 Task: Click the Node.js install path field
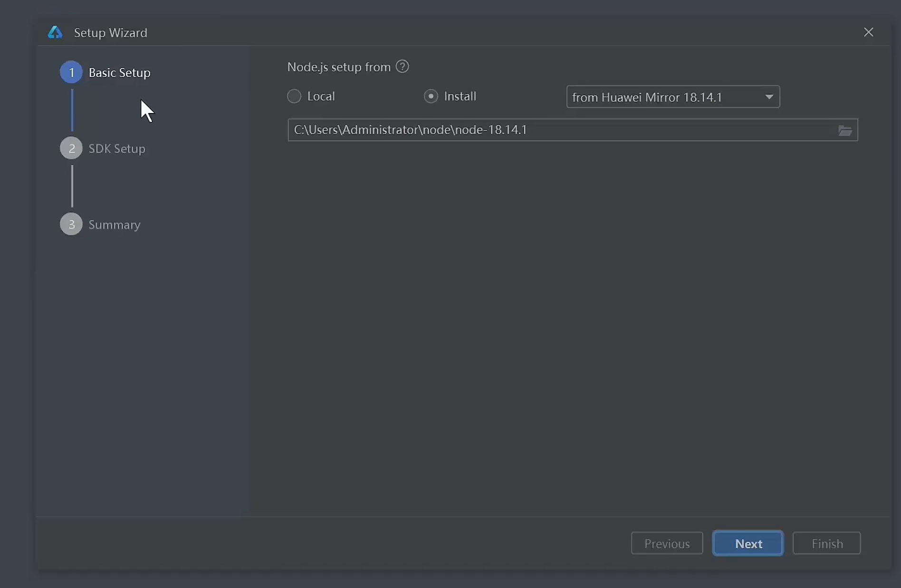(x=573, y=130)
